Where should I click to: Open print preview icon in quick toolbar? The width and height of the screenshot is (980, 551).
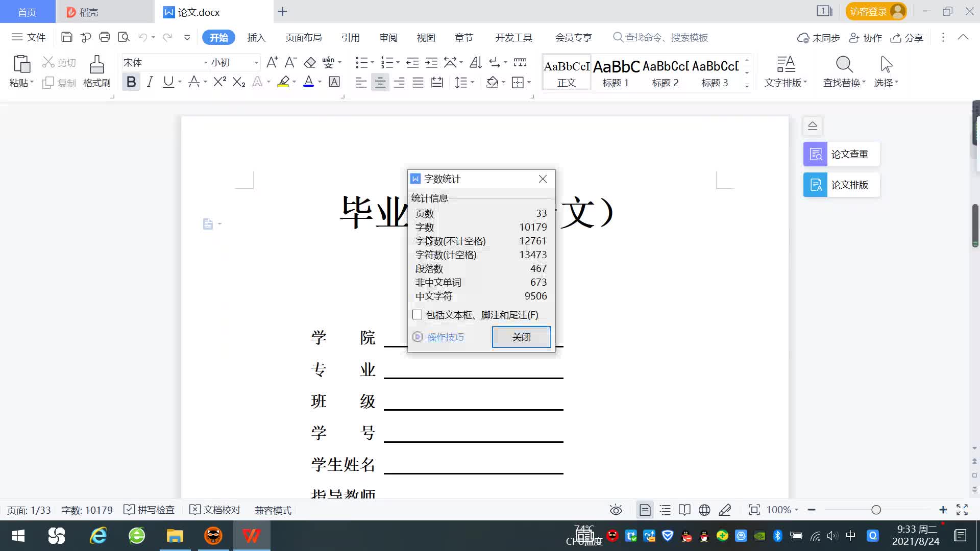[x=124, y=37]
